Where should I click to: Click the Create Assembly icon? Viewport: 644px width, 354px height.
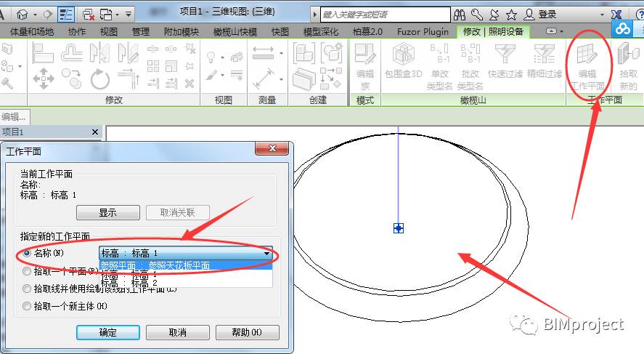pos(303,53)
